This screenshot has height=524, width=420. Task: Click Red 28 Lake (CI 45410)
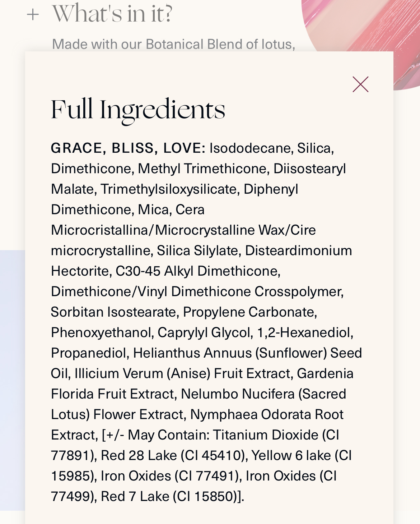174,455
